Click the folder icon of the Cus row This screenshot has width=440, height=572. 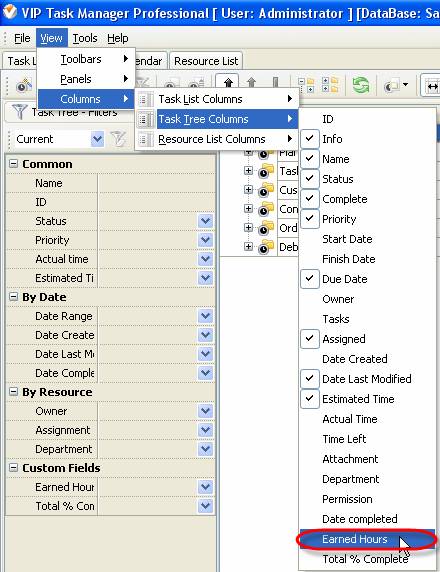[x=266, y=190]
